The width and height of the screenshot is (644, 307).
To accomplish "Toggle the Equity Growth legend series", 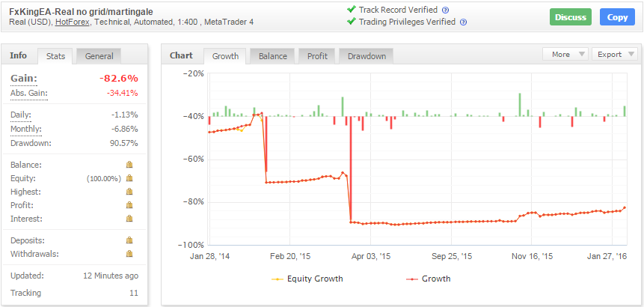I will tap(307, 279).
